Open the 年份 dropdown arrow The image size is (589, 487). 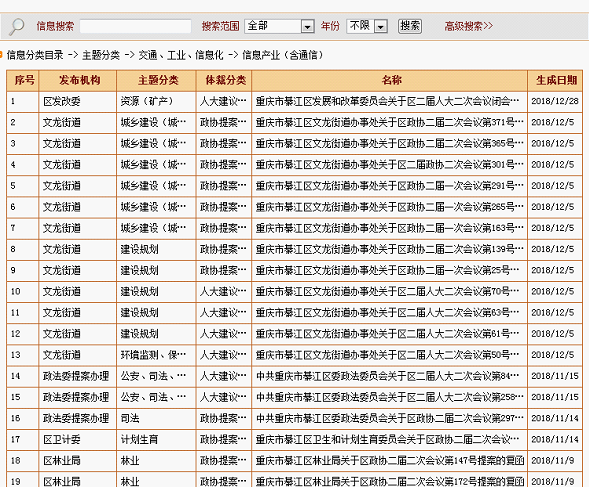pos(381,26)
